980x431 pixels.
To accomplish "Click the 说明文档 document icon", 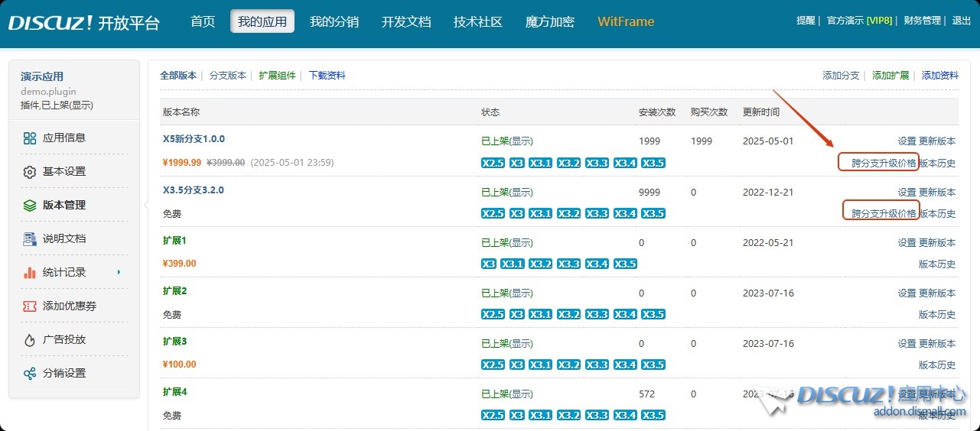I will (x=30, y=239).
